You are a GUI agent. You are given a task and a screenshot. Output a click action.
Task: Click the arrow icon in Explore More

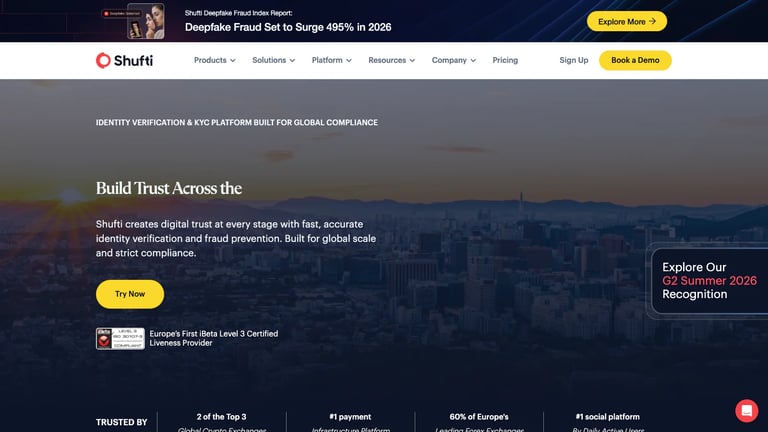pyautogui.click(x=652, y=21)
